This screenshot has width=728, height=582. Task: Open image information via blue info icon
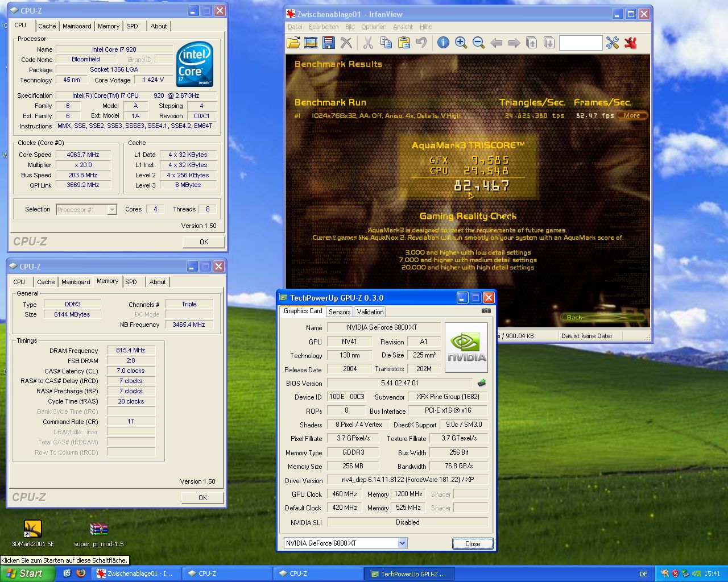tap(443, 43)
